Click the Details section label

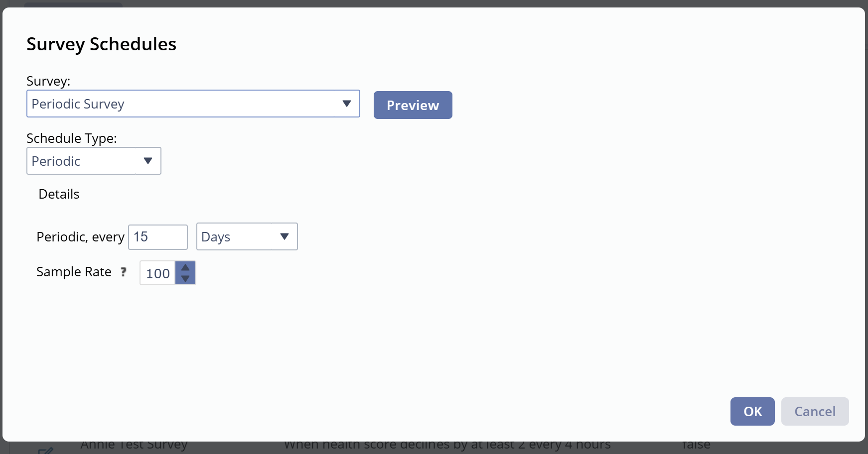(59, 194)
